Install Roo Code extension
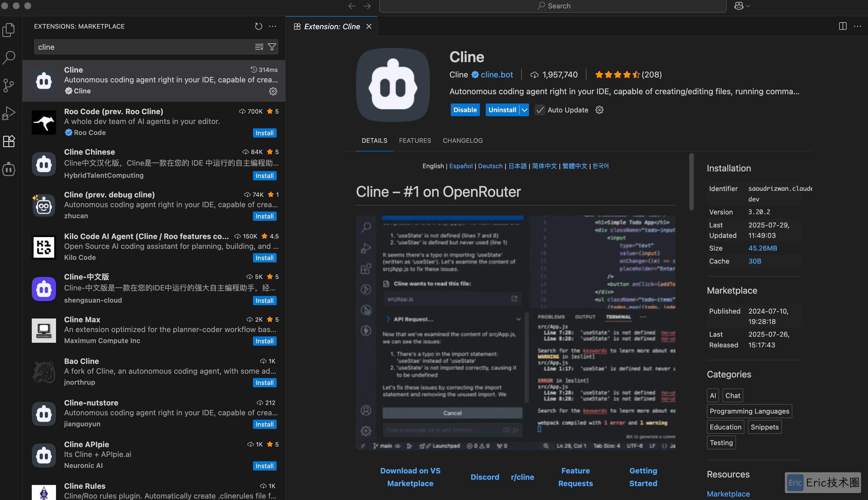This screenshot has height=500, width=868. tap(264, 133)
